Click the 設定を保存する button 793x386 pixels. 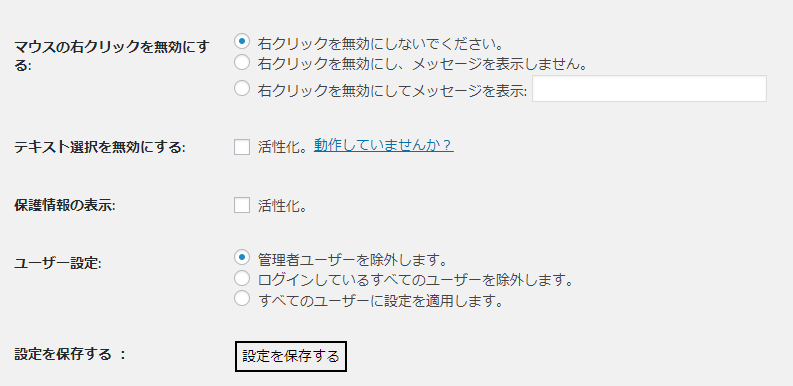coord(291,356)
